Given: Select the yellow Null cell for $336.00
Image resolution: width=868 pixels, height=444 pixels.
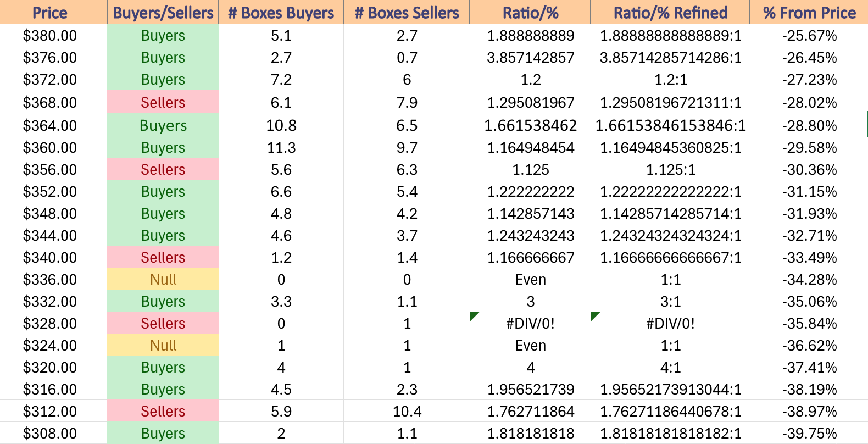Looking at the screenshot, I should click(163, 279).
